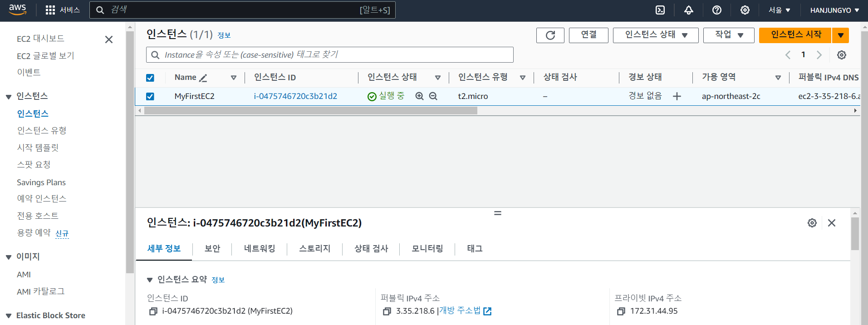Open the HANJUNGYO account menu
The width and height of the screenshot is (868, 325).
tap(834, 10)
